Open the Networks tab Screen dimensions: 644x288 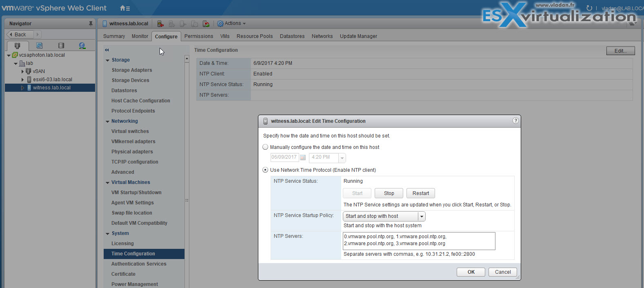(322, 36)
